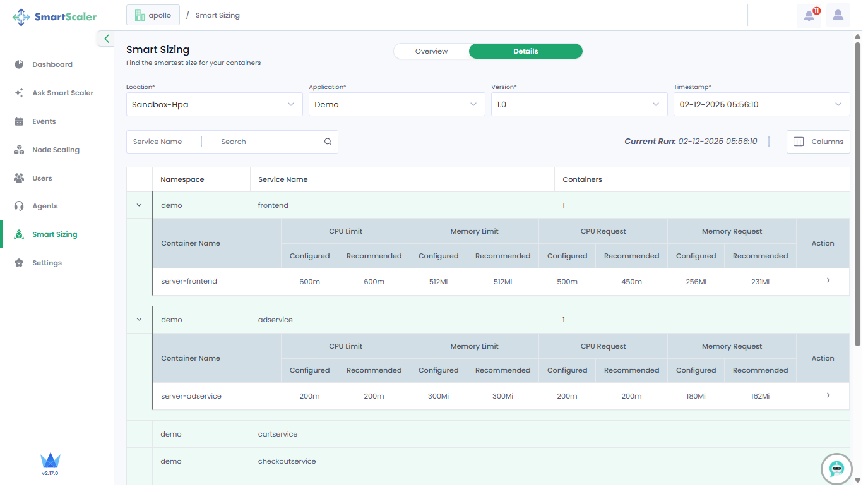
Task: Open the notifications bell icon
Action: tap(809, 16)
